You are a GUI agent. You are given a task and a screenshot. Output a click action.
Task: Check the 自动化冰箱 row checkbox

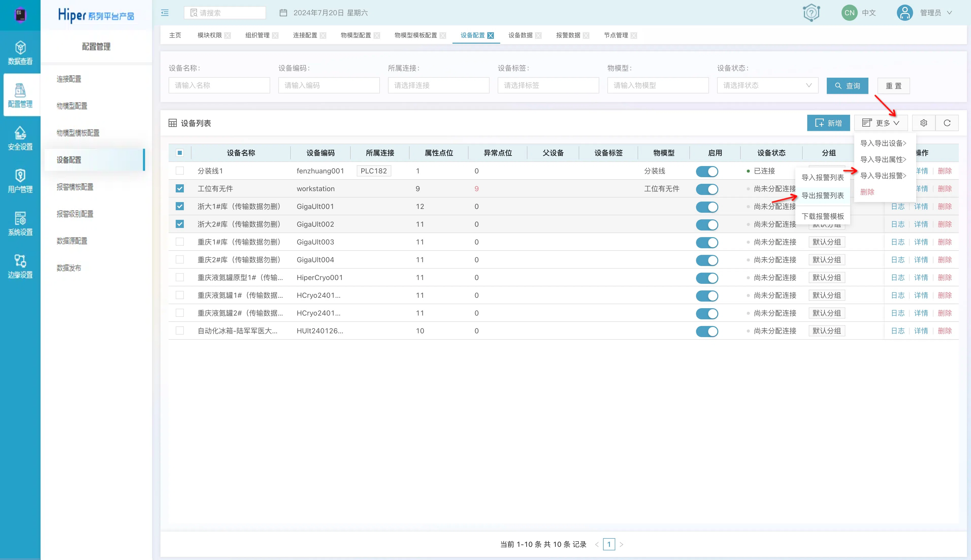pyautogui.click(x=180, y=330)
